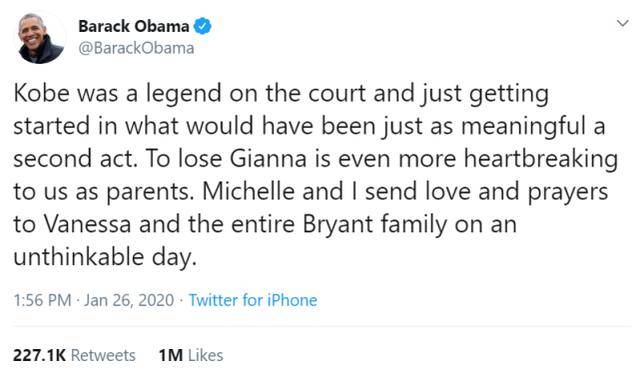
Task: Open the round profile avatar photo
Action: (x=40, y=39)
